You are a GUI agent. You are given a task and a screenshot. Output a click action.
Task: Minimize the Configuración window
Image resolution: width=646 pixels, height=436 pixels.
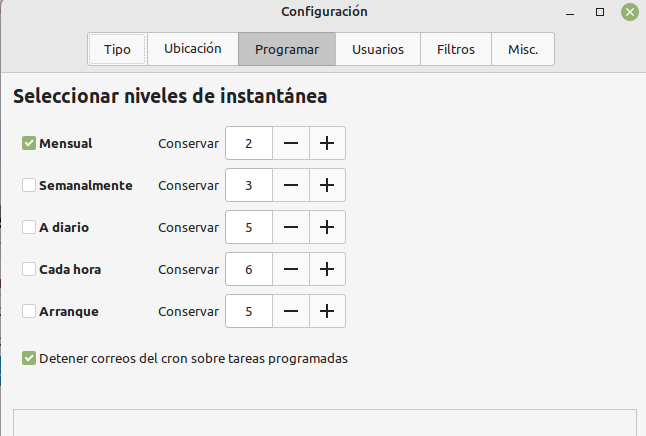click(x=570, y=12)
